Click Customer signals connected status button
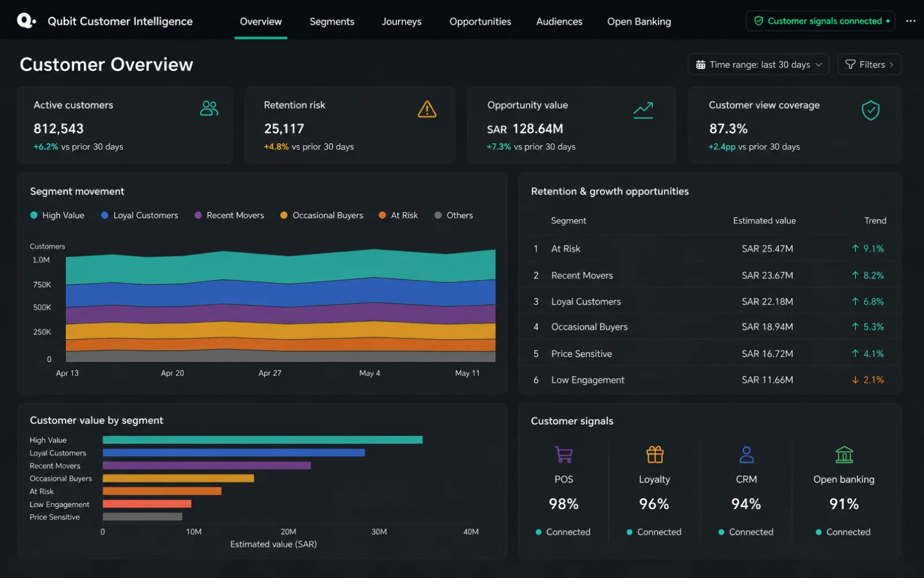The image size is (924, 578). (821, 21)
